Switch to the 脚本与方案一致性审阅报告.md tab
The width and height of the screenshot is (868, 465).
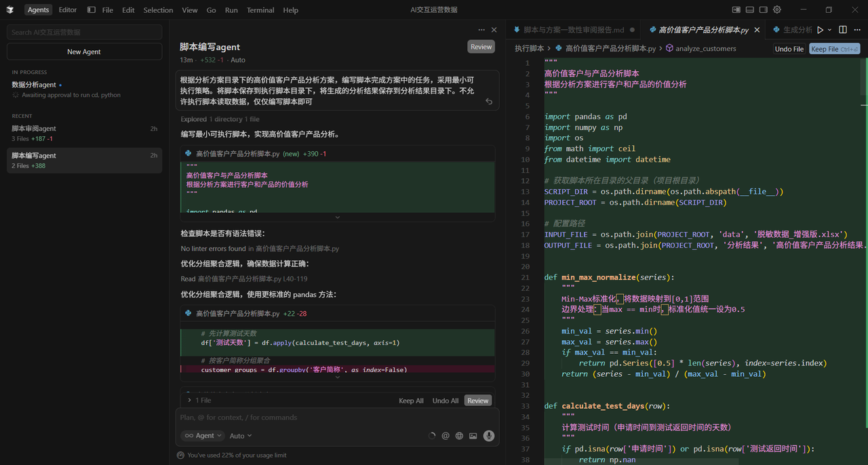tap(573, 30)
